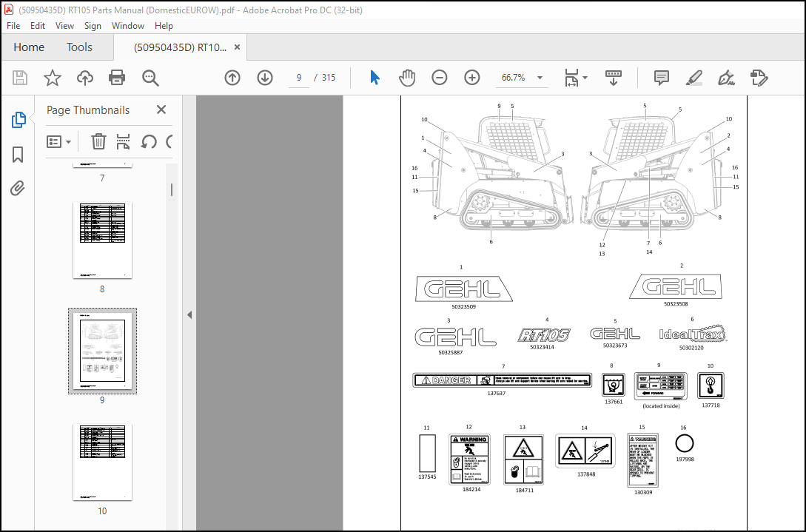Click the extract pages scissors icon
The image size is (806, 532).
124,141
